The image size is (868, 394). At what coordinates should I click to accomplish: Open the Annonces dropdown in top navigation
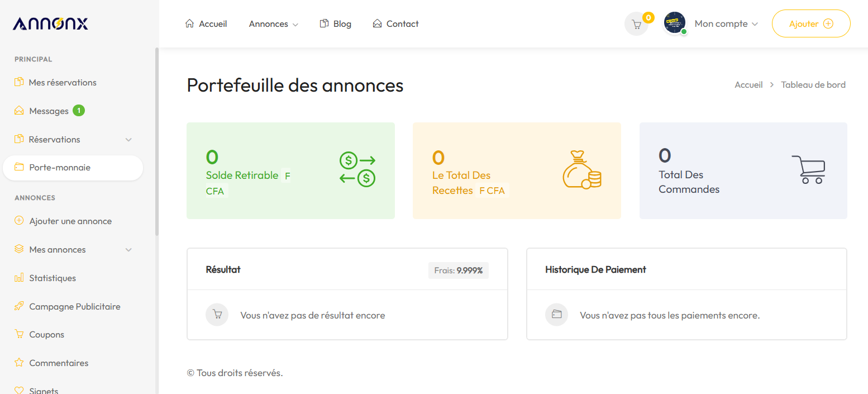pyautogui.click(x=273, y=24)
